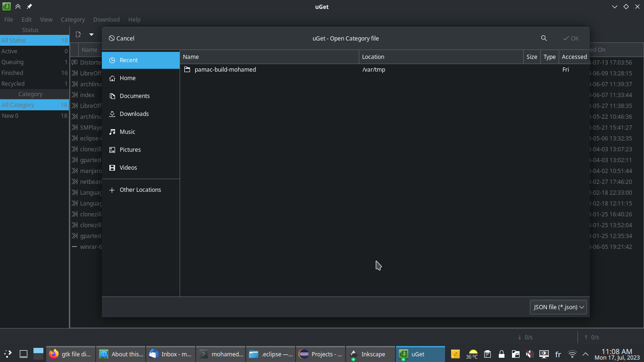Sort file list by Accessed column
Image resolution: width=644 pixels, height=362 pixels.
(x=574, y=57)
